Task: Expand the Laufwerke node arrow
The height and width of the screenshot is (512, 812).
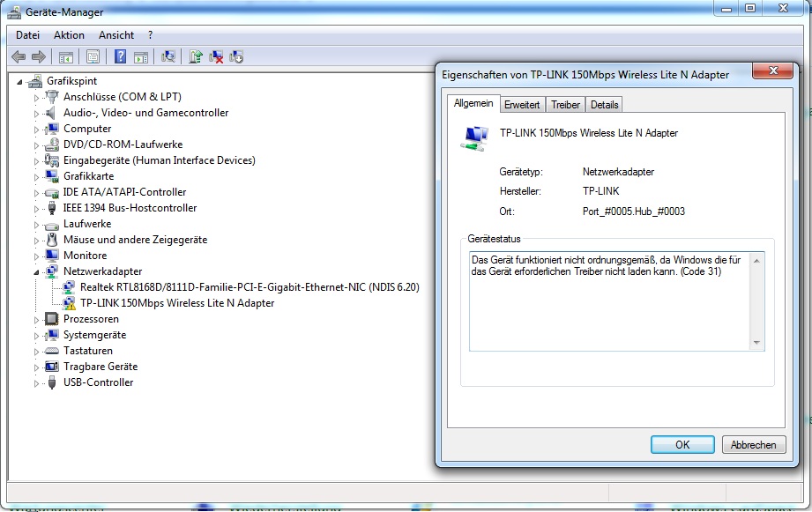Action: pyautogui.click(x=36, y=225)
